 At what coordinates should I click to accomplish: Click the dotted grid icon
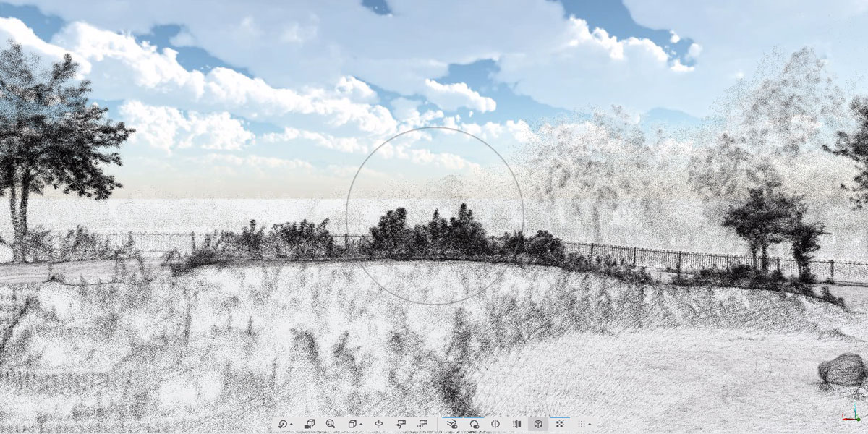[x=582, y=424]
